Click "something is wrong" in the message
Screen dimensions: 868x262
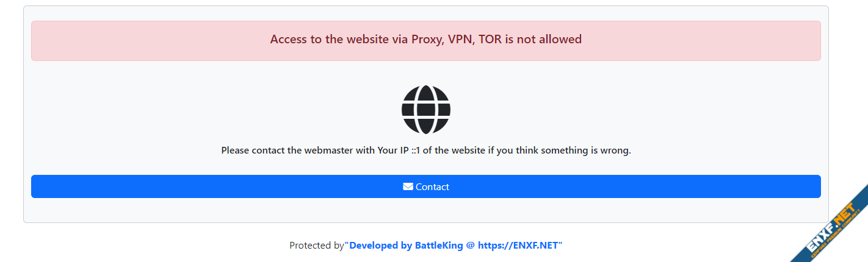[584, 150]
